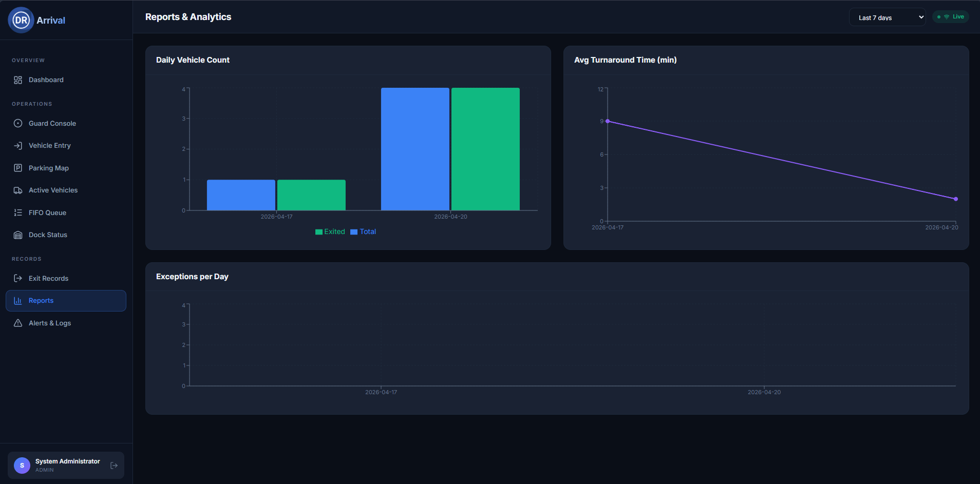Toggle the Live status indicator
Viewport: 980px width, 484px height.
(x=951, y=16)
